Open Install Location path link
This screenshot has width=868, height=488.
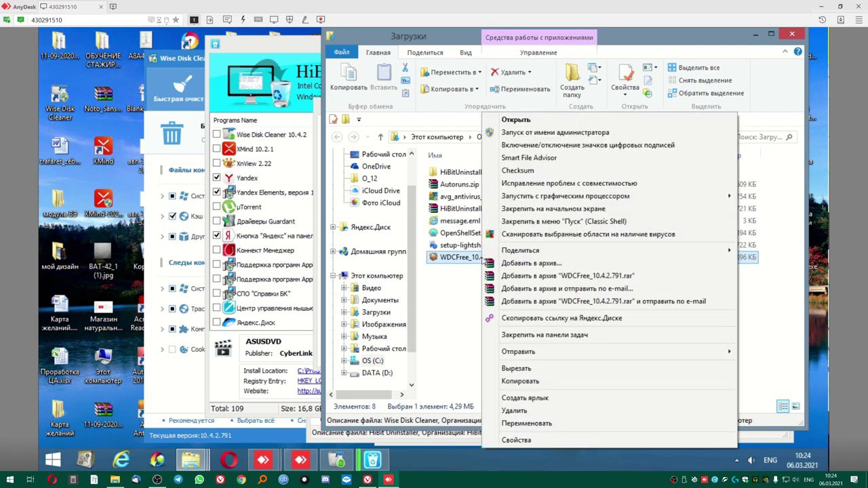coord(309,371)
